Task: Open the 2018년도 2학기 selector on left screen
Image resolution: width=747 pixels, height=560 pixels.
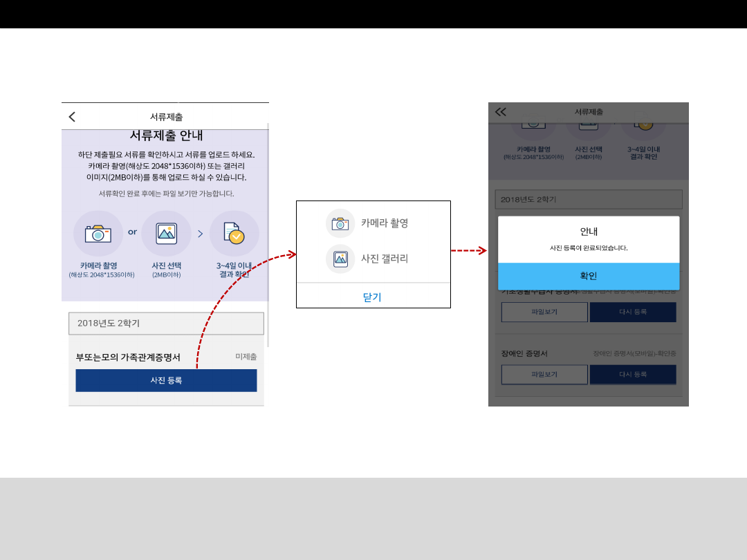Action: [166, 323]
